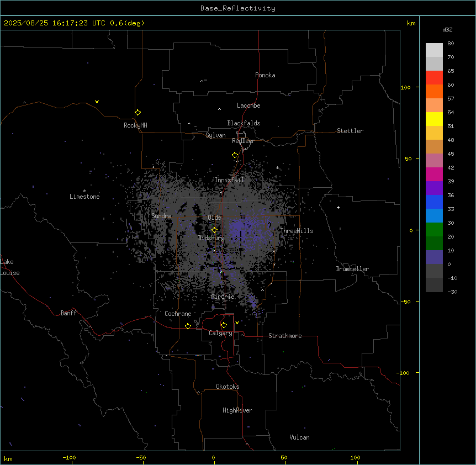
Task: Click the Stettler city label
Action: pos(350,131)
